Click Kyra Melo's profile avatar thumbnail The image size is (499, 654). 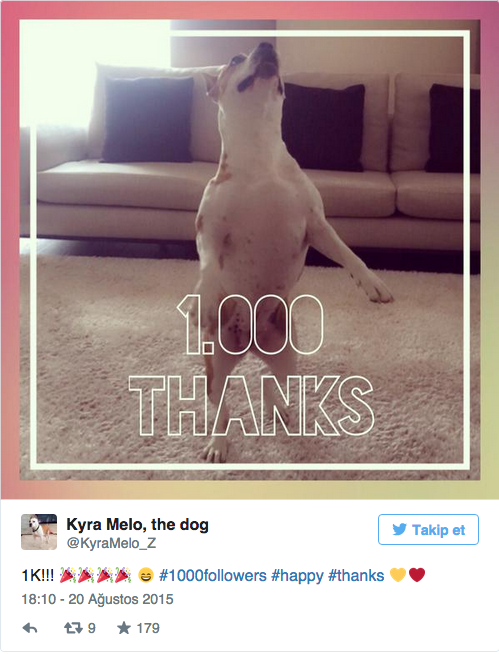click(39, 532)
